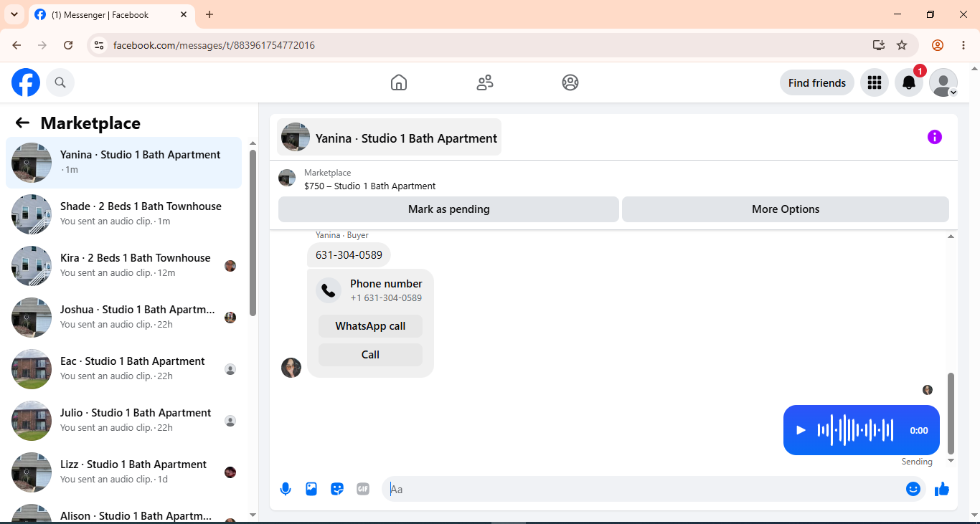980x524 pixels.
Task: Click the page scrollbar up arrow
Action: [x=974, y=69]
